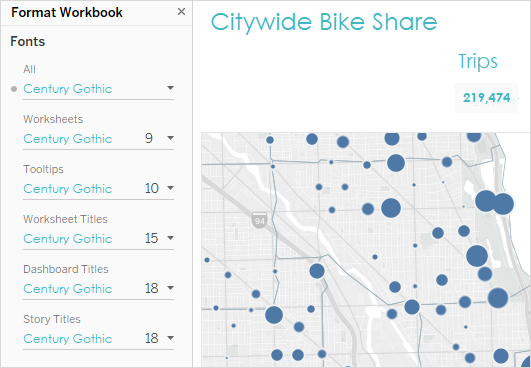Open the Dashboard Titles font dropdown arrow
This screenshot has height=368, width=531.
click(x=170, y=288)
